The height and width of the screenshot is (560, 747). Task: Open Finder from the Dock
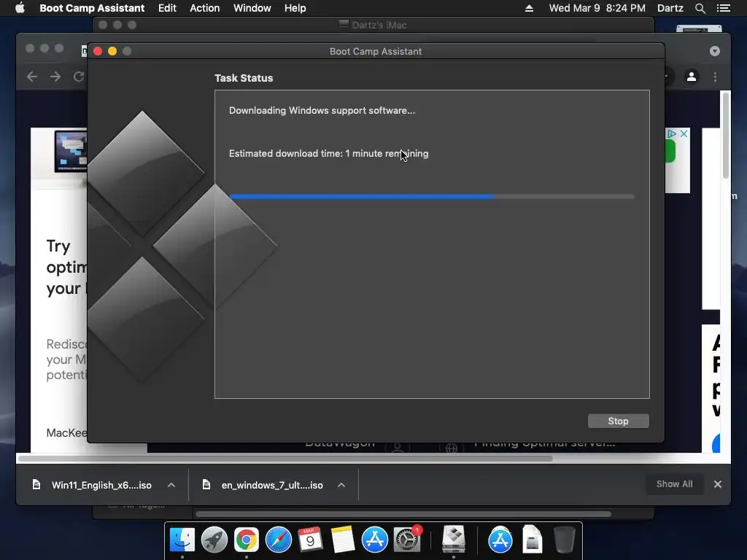[182, 540]
